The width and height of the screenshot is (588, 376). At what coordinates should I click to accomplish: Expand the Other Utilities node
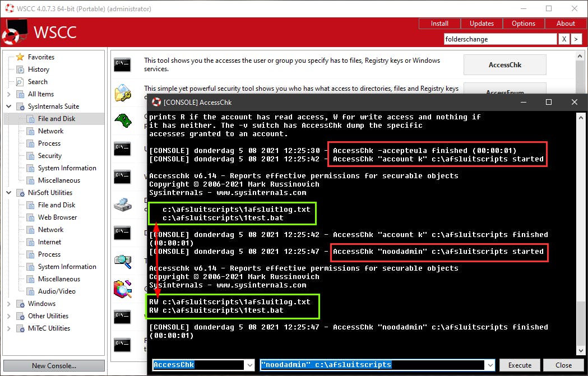(x=9, y=316)
